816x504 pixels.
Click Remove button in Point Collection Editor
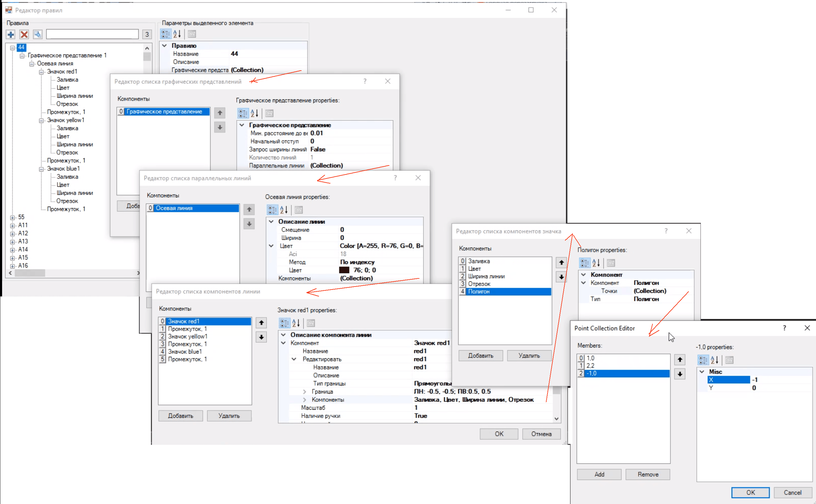tap(648, 474)
